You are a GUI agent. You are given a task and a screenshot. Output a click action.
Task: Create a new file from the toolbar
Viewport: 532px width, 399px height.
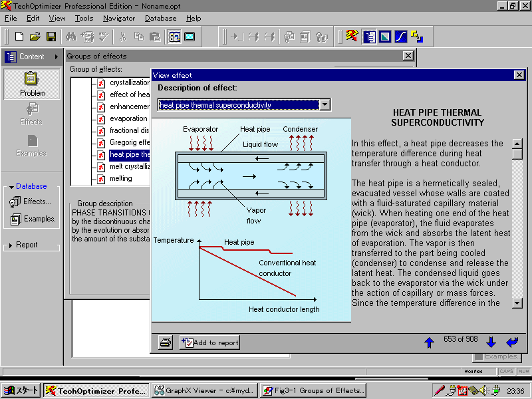pyautogui.click(x=19, y=37)
